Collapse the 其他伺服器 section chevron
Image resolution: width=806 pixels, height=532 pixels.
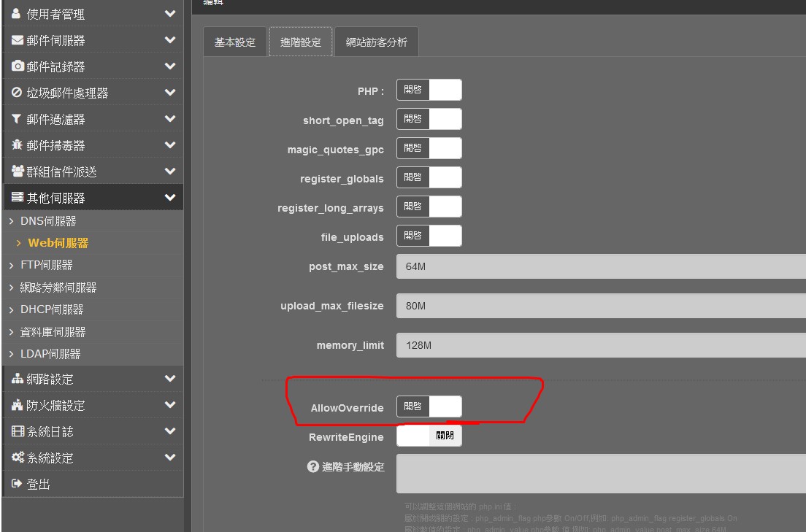170,198
